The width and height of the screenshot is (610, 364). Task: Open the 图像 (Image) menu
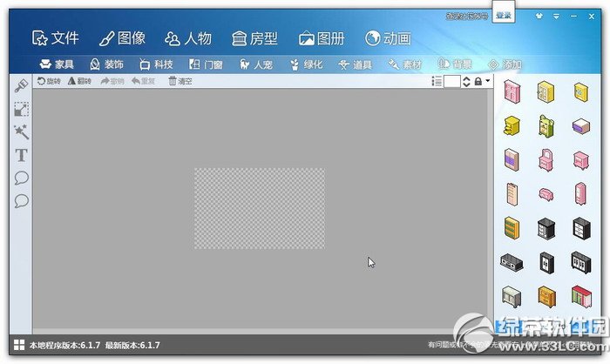(122, 38)
